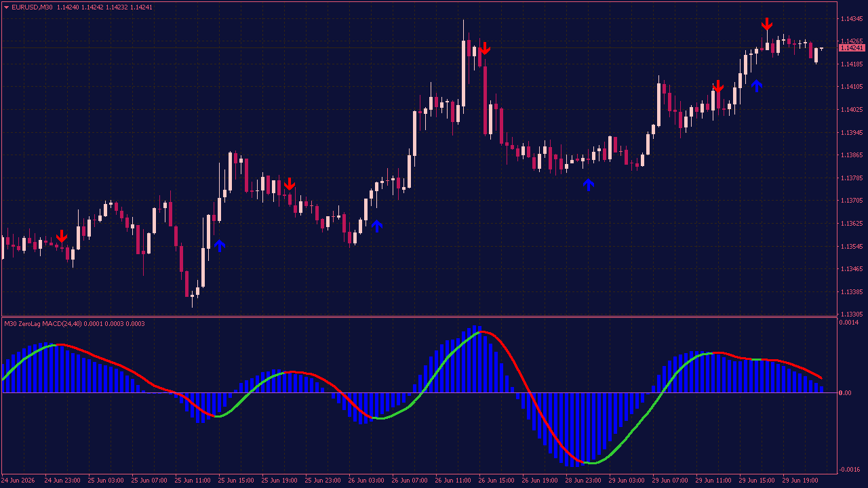Click the 26 Jun 15:00 time label

[497, 481]
